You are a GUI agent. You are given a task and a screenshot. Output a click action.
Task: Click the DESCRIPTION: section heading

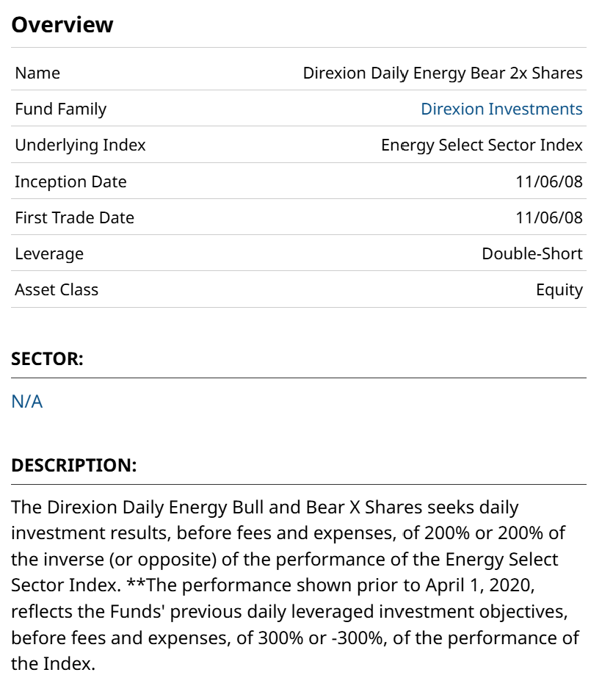tap(73, 466)
